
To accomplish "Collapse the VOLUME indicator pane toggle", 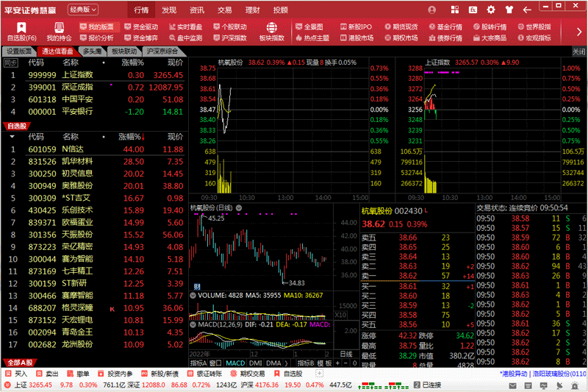I will [x=193, y=296].
